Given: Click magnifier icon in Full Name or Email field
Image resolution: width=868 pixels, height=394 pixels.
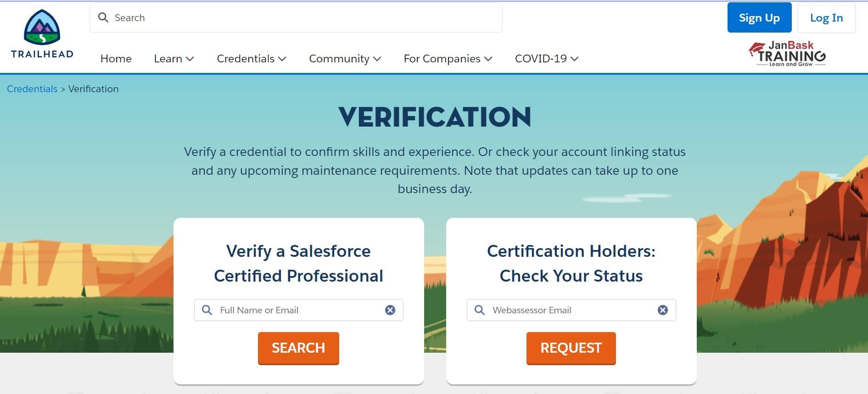Looking at the screenshot, I should (x=207, y=310).
